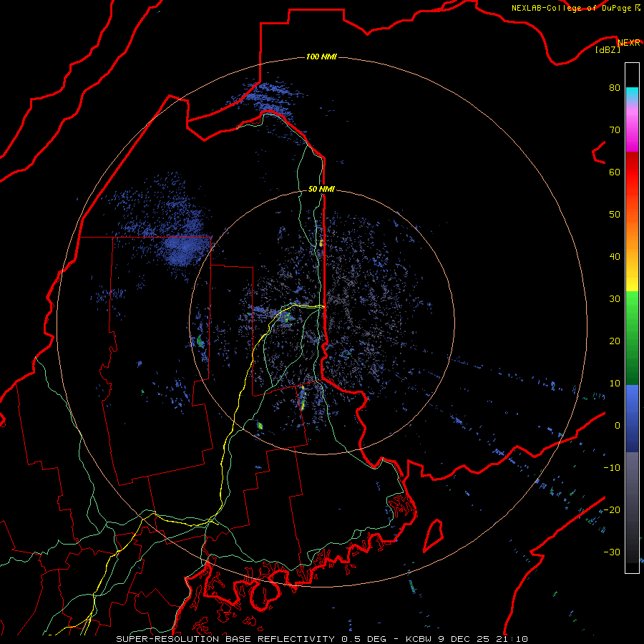The image size is (644, 644).
Task: Click the [dBZ] units label
Action: tap(608, 50)
